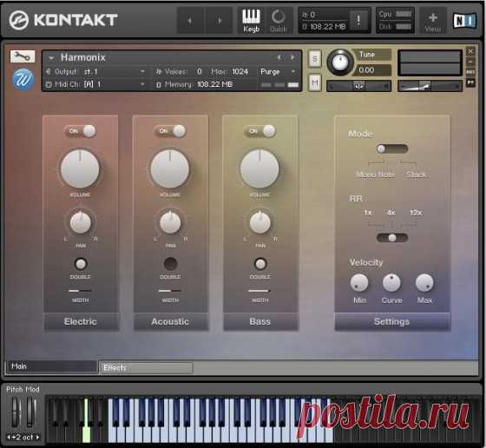486x448 pixels.
Task: Open the Midi Ch dropdown
Action: [142, 84]
